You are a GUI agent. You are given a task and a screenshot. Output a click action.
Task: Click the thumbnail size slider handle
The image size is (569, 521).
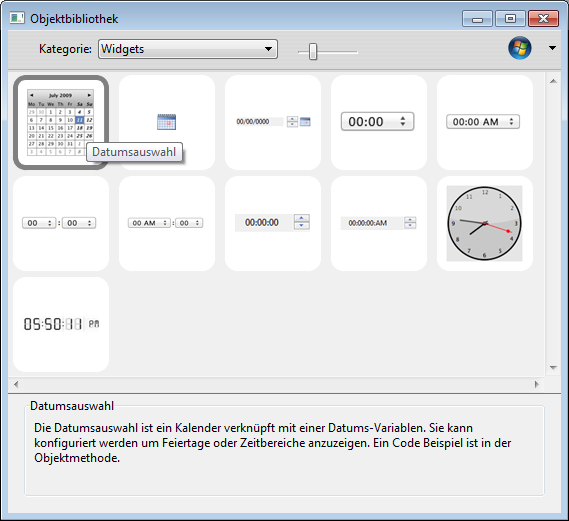(313, 51)
